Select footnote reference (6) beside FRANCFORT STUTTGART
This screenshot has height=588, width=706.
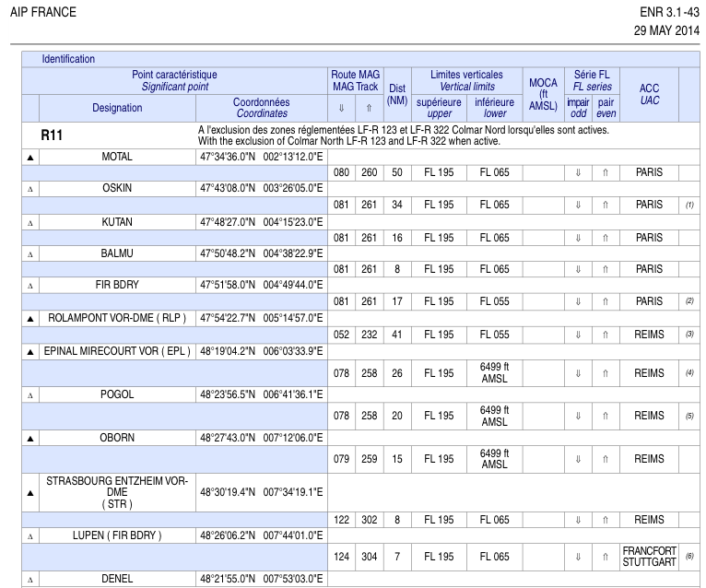[x=689, y=557]
